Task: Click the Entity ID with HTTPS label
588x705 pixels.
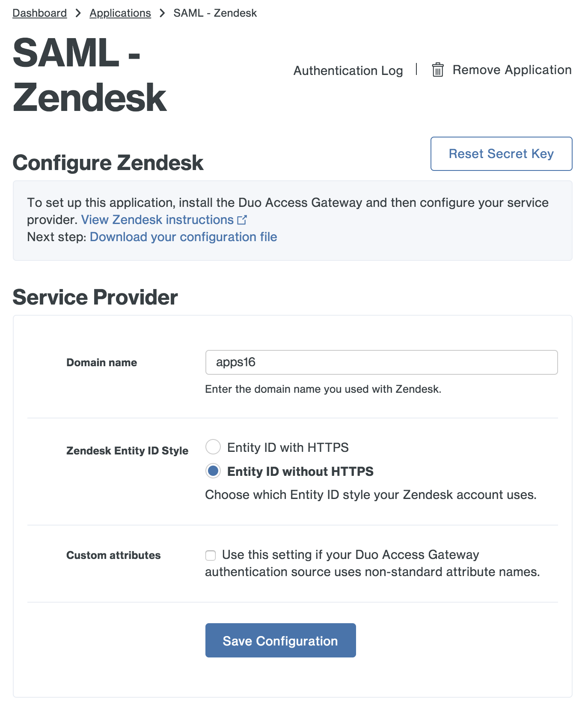Action: [288, 448]
